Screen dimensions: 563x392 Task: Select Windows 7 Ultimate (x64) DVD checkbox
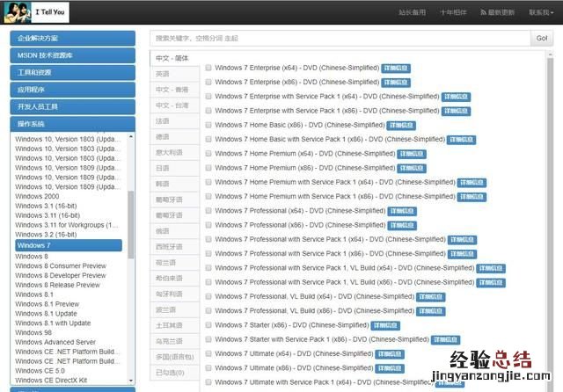pyautogui.click(x=208, y=353)
